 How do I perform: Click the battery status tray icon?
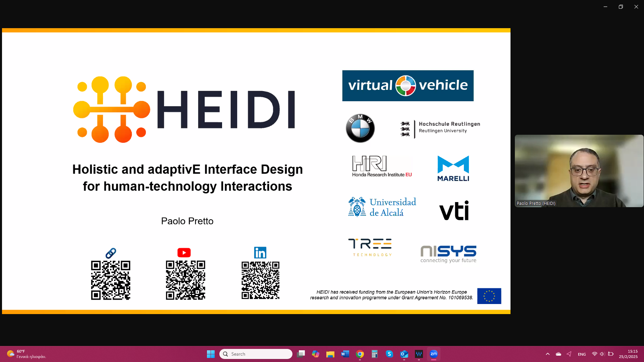tap(611, 354)
